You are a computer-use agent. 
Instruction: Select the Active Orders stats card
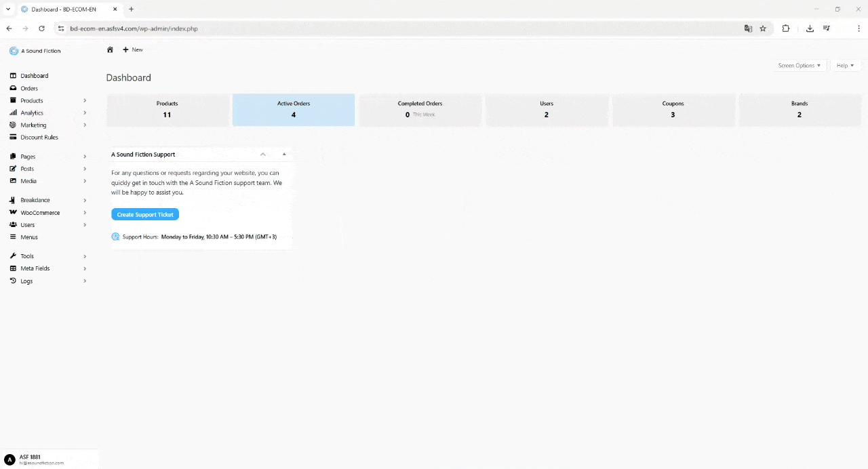(293, 109)
